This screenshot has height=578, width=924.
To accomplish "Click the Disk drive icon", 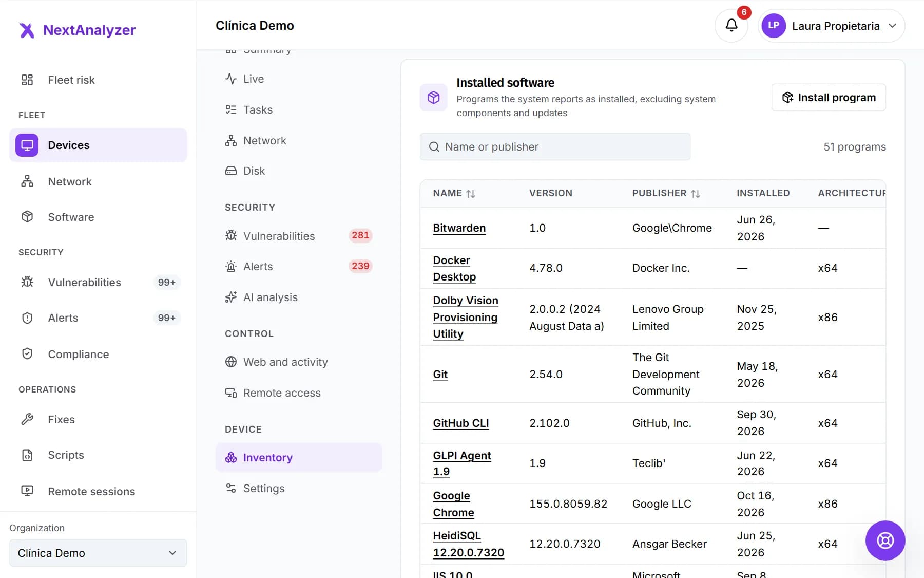I will 231,171.
